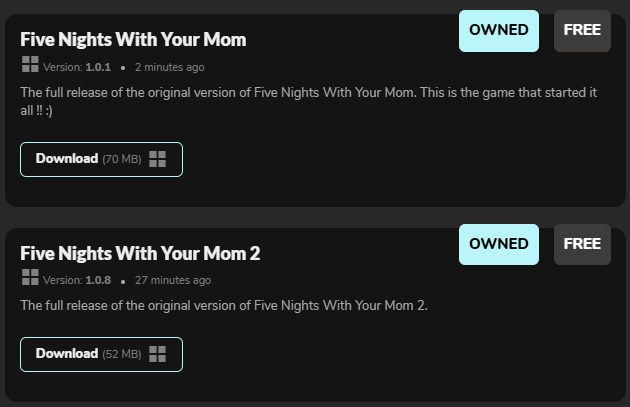Click the '27 minutes ago' timestamp

tap(172, 281)
